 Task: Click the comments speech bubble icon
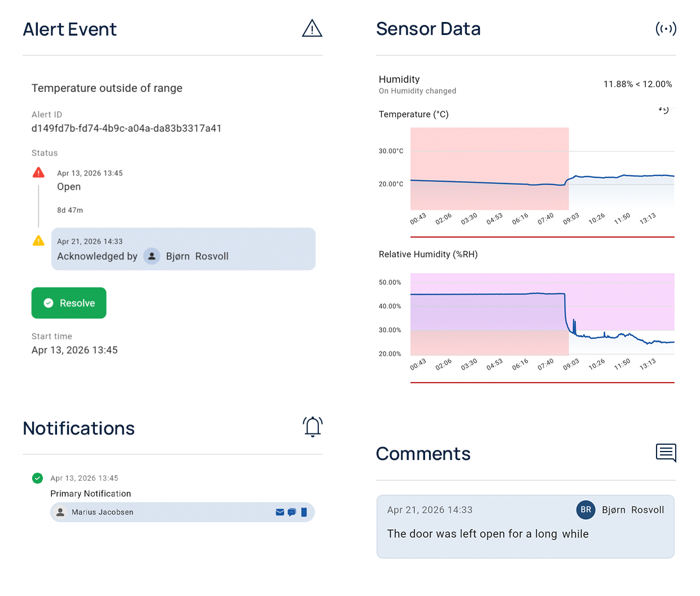pos(666,453)
